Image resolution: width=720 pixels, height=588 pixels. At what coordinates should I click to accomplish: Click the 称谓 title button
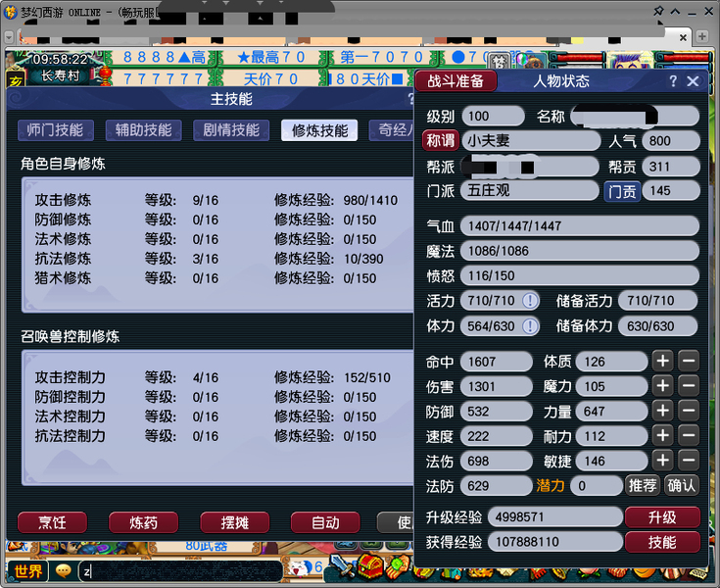[x=441, y=140]
